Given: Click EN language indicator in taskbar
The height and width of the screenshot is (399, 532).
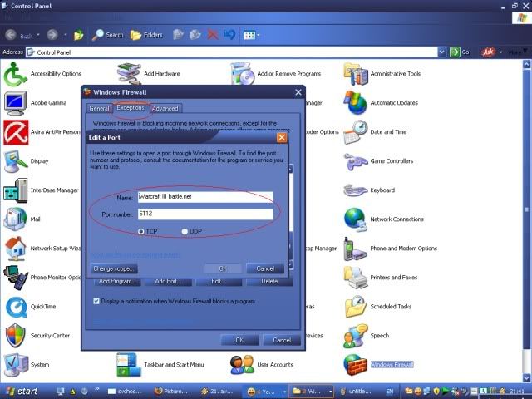Looking at the screenshot, I should pos(390,392).
